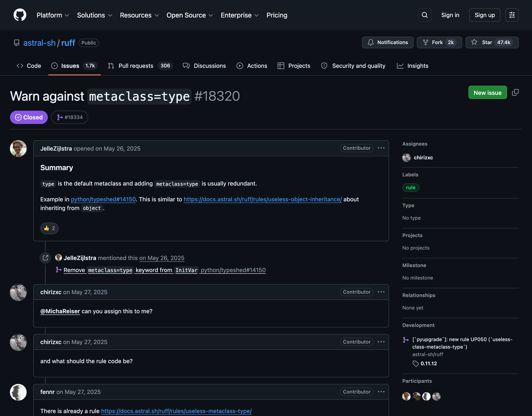This screenshot has height=416, width=532.
Task: Open the 'Remove metaclass=type keyword from InitVar' reference
Action: tap(164, 270)
